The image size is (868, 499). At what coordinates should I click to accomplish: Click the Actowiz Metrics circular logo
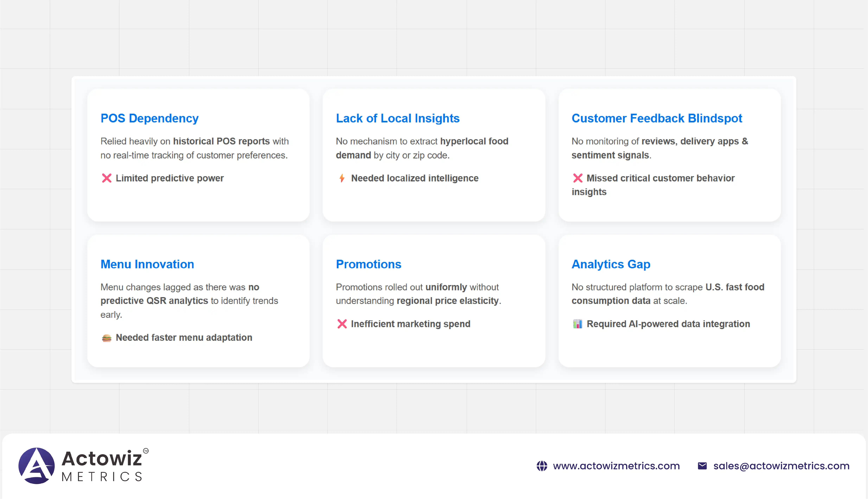pyautogui.click(x=36, y=466)
